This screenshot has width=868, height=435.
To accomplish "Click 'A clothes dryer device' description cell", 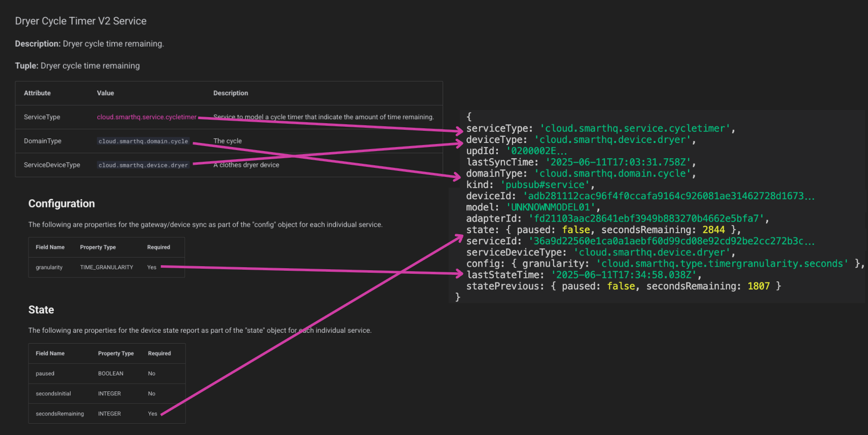I will pyautogui.click(x=246, y=165).
